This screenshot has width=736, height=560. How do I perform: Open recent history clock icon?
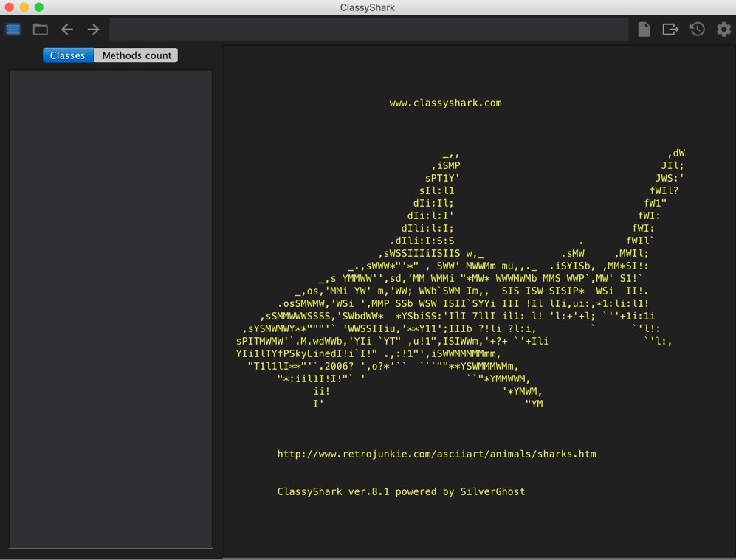point(697,30)
